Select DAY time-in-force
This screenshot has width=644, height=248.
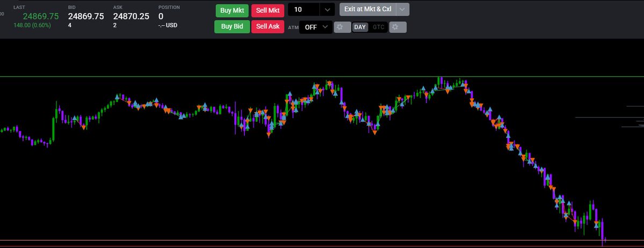[360, 27]
